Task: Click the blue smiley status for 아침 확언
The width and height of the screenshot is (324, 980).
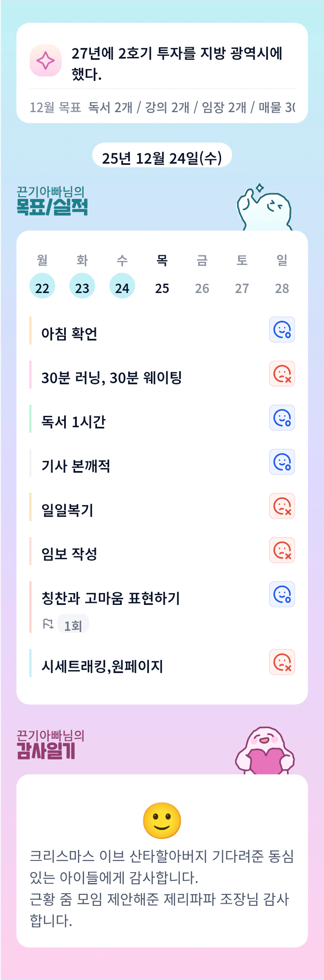Action: coord(282,330)
